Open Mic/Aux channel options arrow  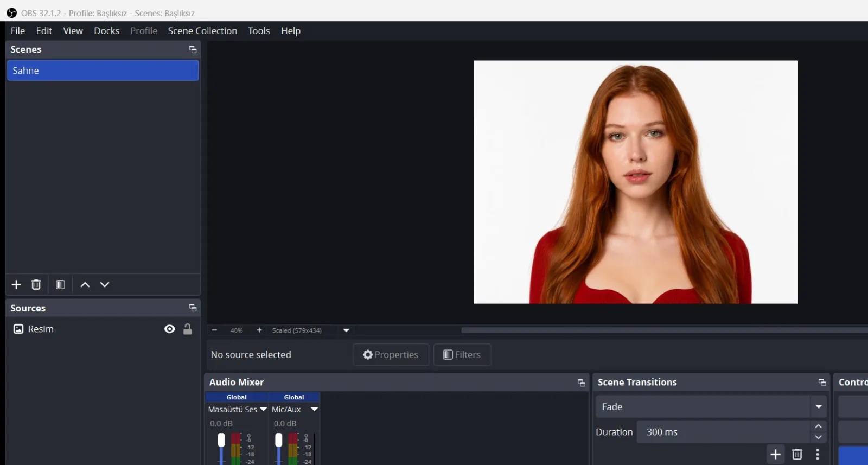(314, 410)
